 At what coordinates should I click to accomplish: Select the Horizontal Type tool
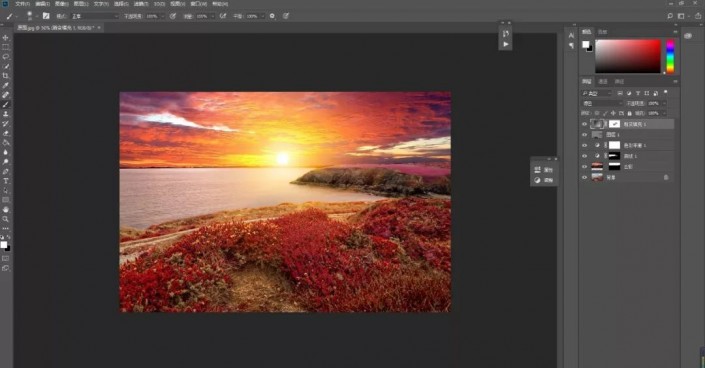pyautogui.click(x=6, y=181)
